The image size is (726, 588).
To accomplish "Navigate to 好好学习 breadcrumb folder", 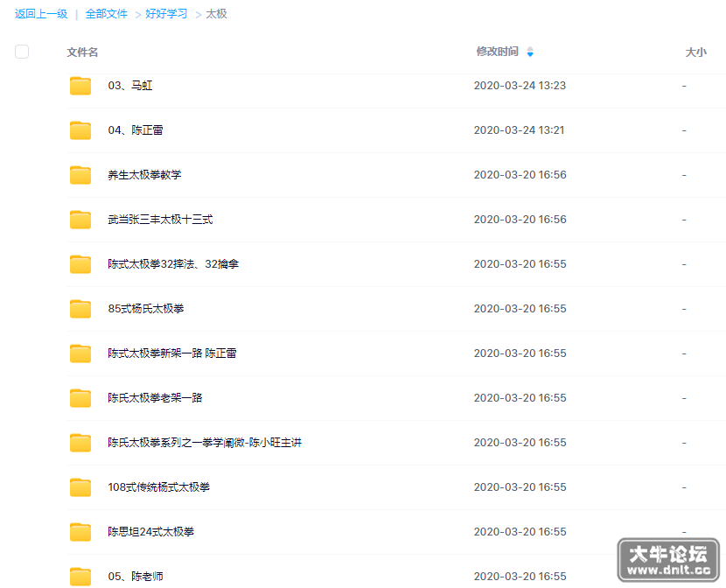I will [x=166, y=14].
